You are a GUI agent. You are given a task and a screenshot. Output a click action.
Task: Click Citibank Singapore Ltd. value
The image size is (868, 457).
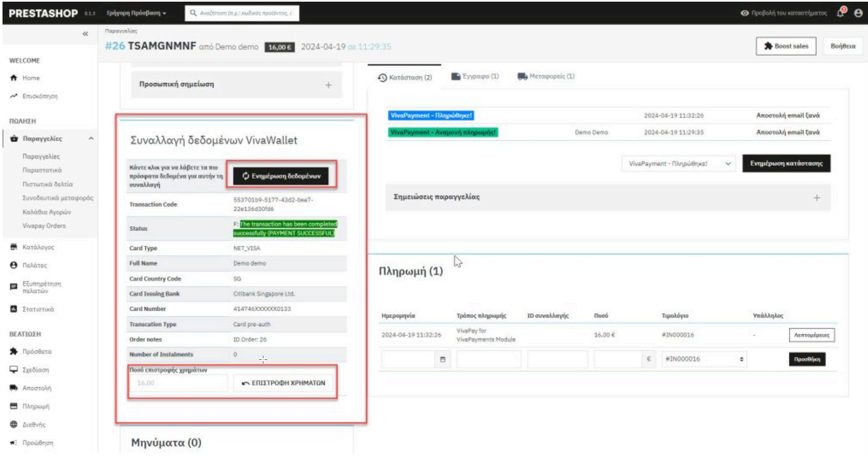[x=264, y=294]
